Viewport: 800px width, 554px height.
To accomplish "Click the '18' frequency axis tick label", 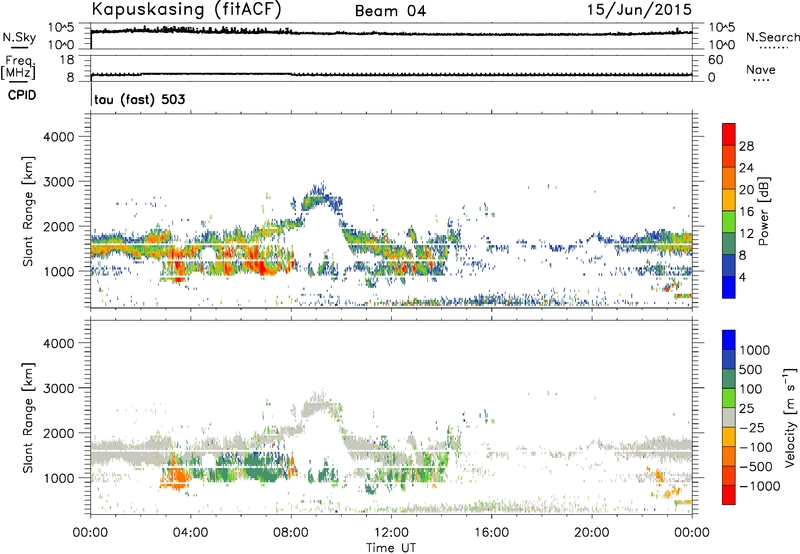I will click(x=67, y=60).
